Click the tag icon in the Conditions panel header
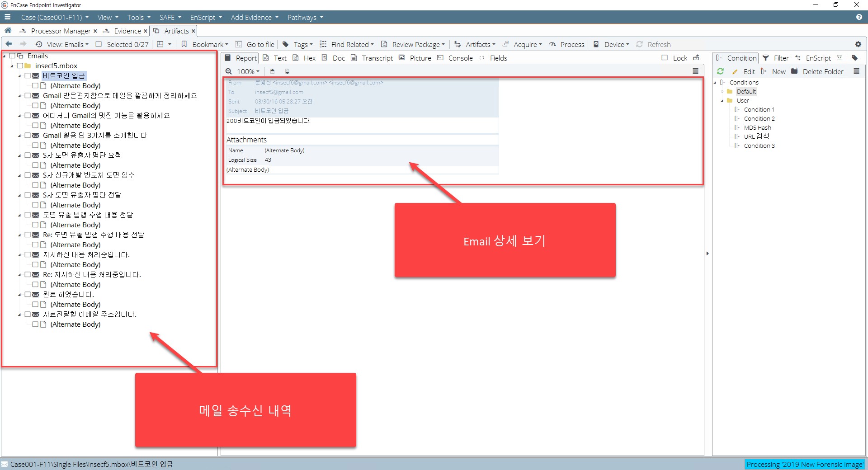 [854, 58]
